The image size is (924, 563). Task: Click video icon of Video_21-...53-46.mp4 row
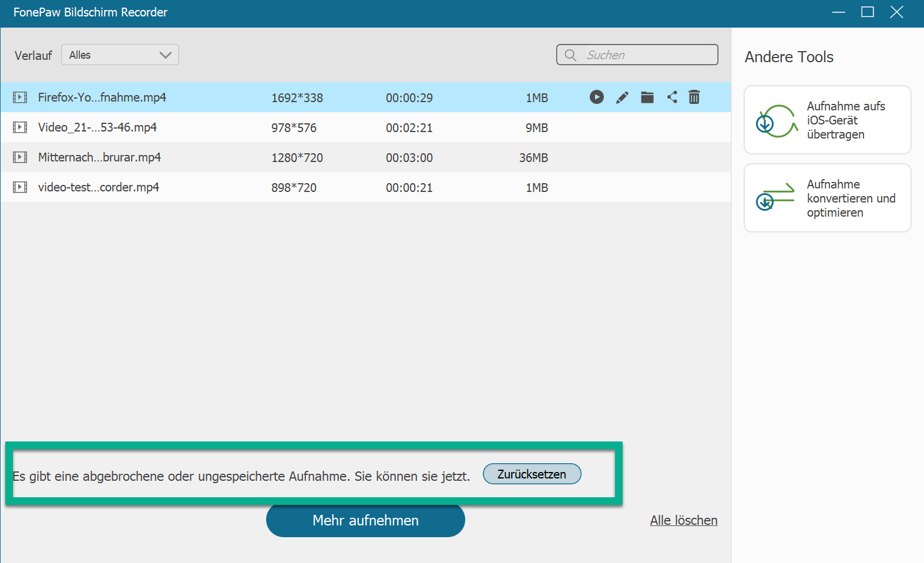point(20,127)
